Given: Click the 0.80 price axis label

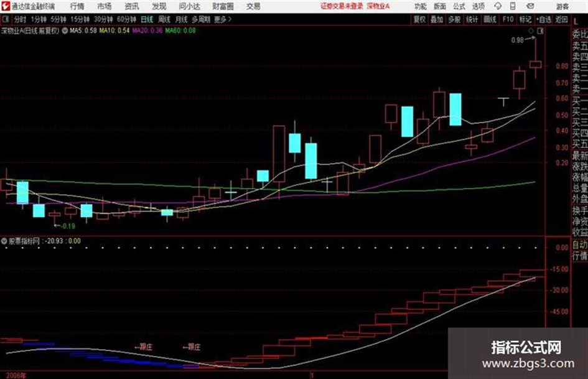Looking at the screenshot, I should tap(562, 66).
